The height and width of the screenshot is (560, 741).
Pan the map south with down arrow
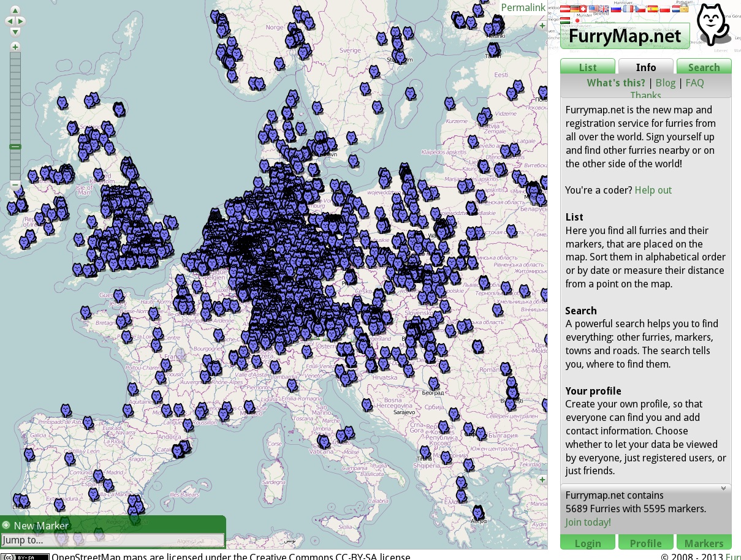click(x=15, y=31)
